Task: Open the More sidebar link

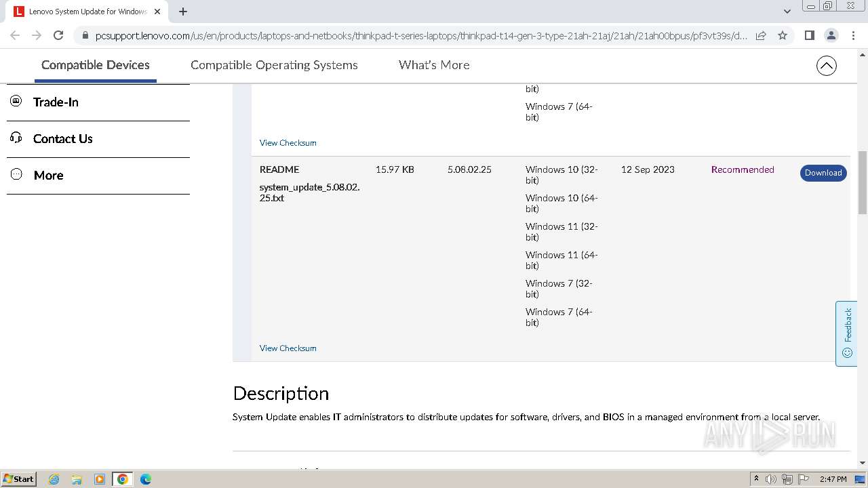Action: click(48, 176)
